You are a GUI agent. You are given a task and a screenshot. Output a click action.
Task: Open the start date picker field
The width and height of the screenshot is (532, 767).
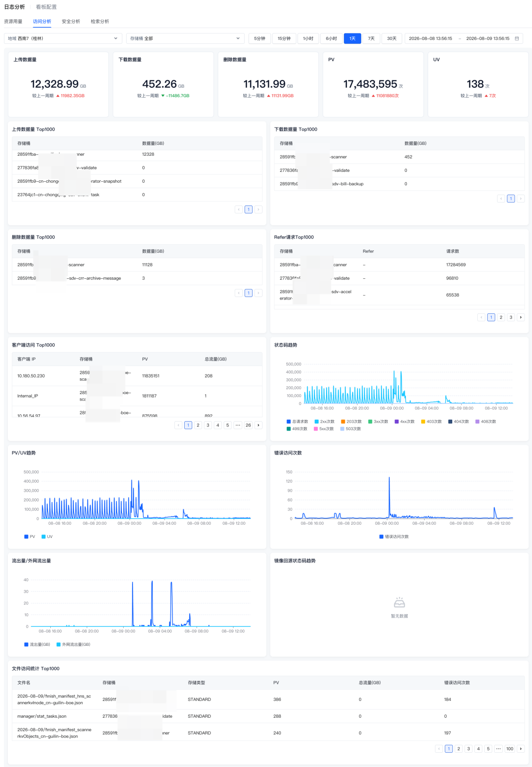pyautogui.click(x=431, y=38)
